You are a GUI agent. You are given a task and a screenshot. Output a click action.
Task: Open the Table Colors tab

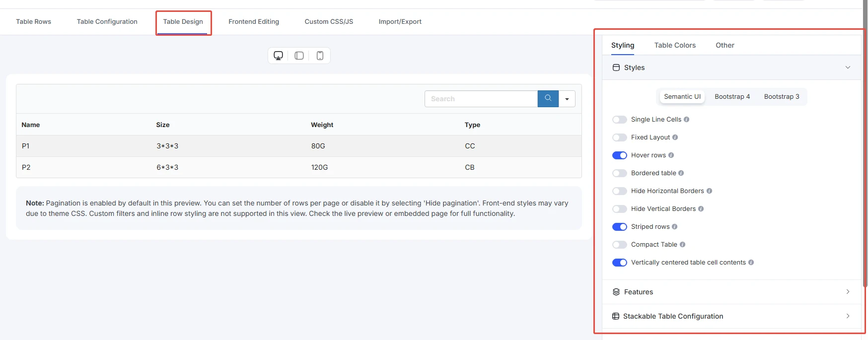coord(675,45)
